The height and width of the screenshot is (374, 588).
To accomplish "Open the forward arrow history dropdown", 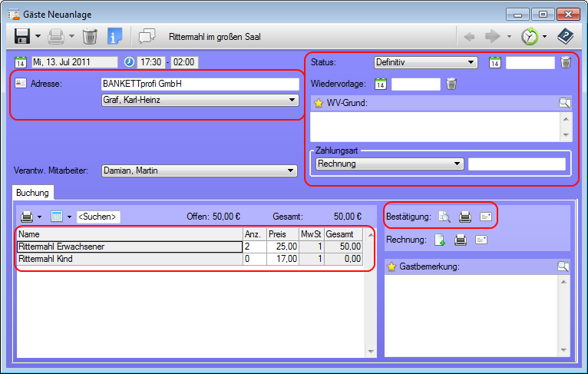I will (509, 36).
